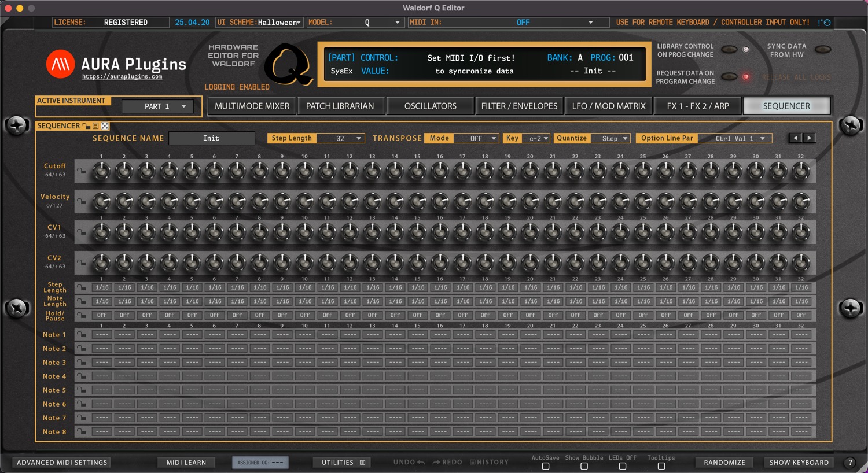Switch to the Patch Librarian tab
The width and height of the screenshot is (868, 473).
(x=340, y=106)
